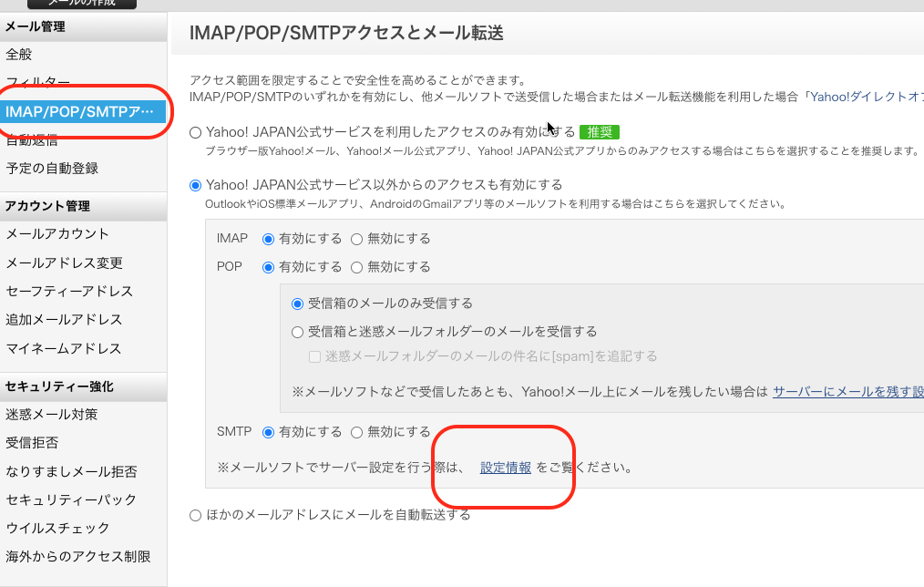924x587 pixels.
Task: Open サーバーにメールを残す設定 link
Action: [x=848, y=391]
